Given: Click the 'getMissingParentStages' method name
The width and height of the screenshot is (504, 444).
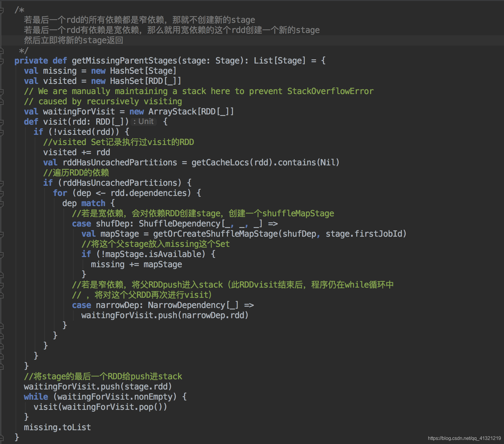Looking at the screenshot, I should (x=125, y=61).
